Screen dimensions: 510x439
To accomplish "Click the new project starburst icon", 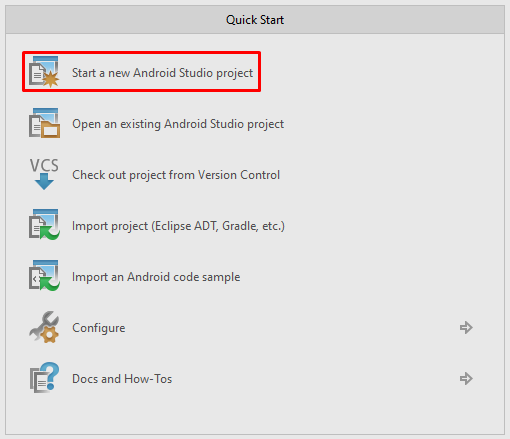I will click(x=44, y=72).
